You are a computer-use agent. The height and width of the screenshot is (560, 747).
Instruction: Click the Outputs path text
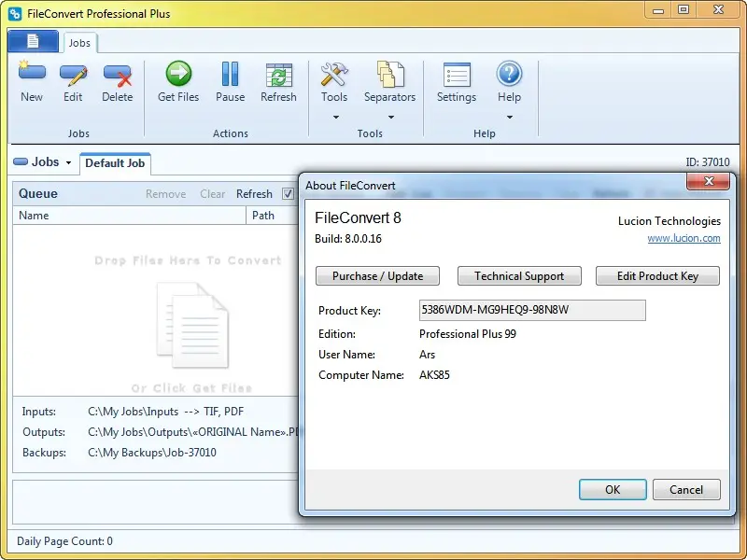click(x=193, y=432)
